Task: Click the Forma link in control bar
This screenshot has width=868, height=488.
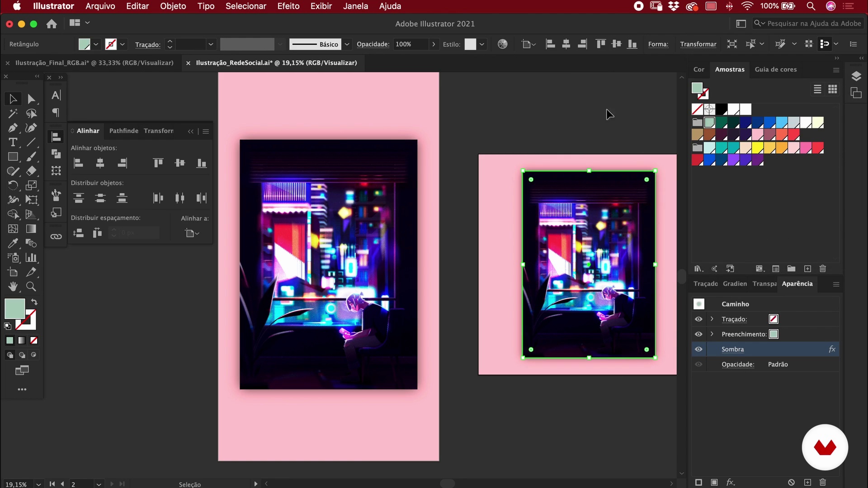Action: tap(658, 44)
